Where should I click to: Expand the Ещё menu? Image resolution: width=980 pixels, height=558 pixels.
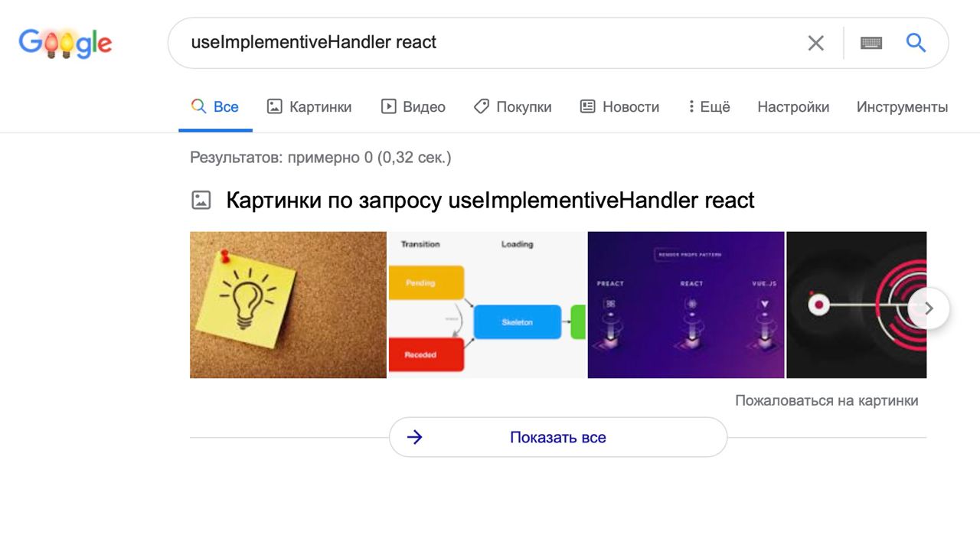coord(709,107)
